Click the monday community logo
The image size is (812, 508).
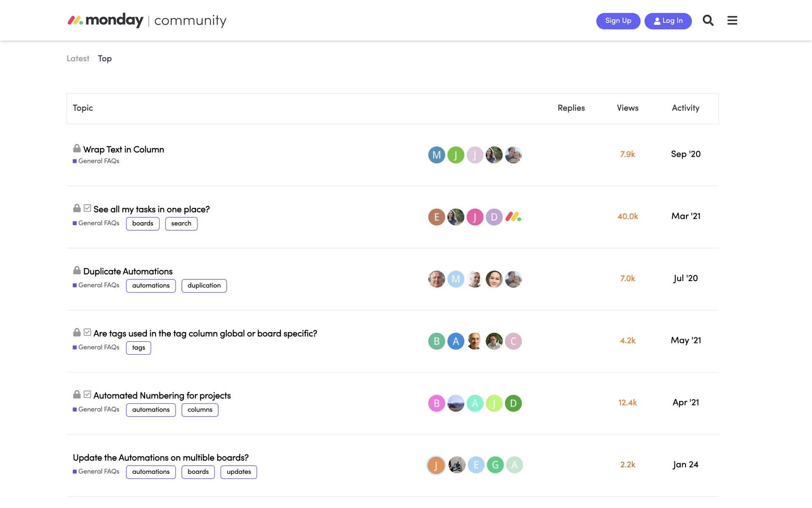[x=147, y=20]
